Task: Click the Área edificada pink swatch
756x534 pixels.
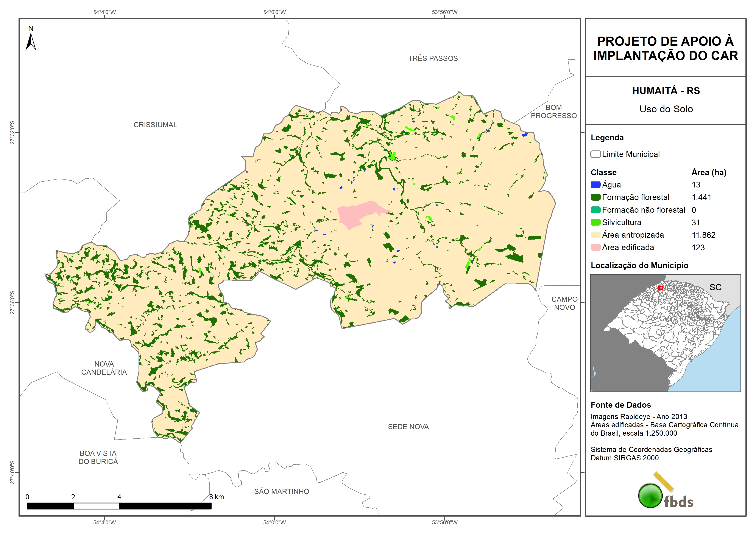Action: point(595,248)
